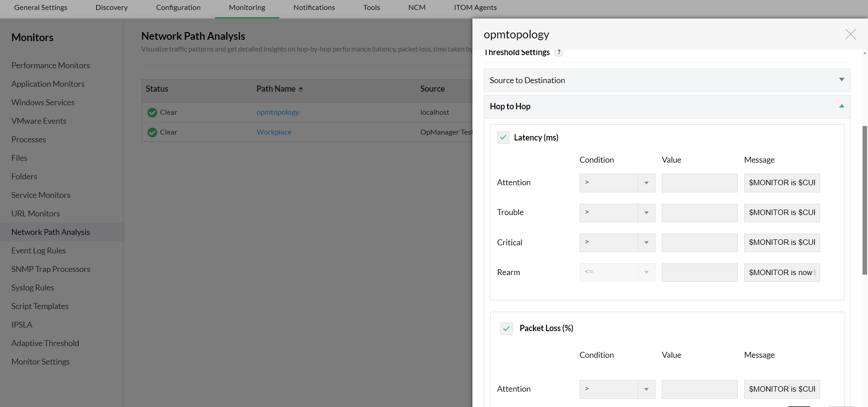Click the Path Name sort arrow icon
The width and height of the screenshot is (868, 407).
(x=301, y=89)
